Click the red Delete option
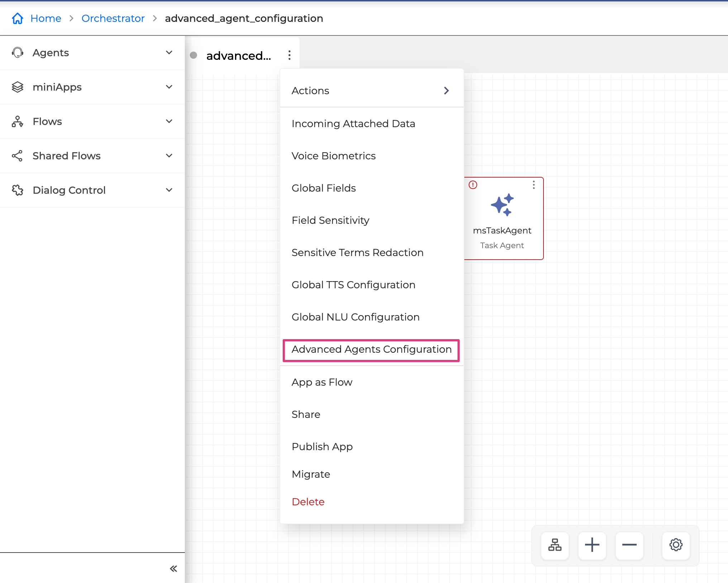Screen dimensions: 728x583 click(x=372, y=502)
